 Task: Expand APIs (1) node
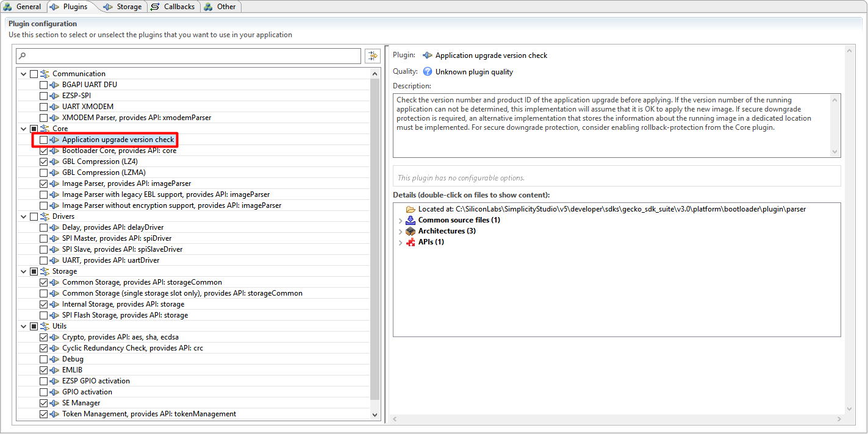tap(400, 242)
